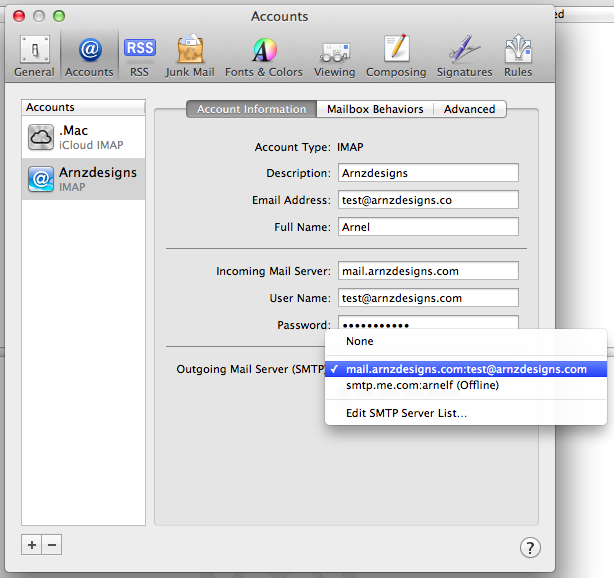Open the Signatures preferences pane
The width and height of the screenshot is (614, 578).
coord(464,55)
